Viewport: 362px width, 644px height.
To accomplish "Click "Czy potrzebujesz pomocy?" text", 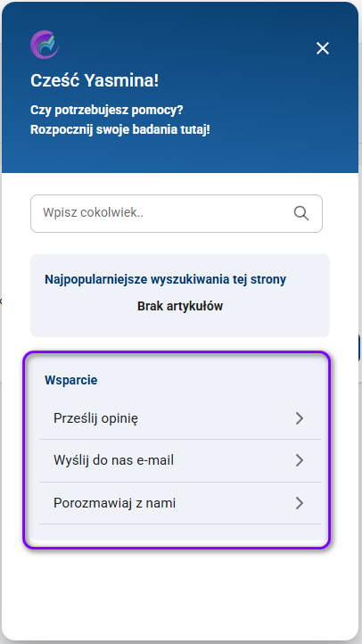I will pyautogui.click(x=107, y=110).
